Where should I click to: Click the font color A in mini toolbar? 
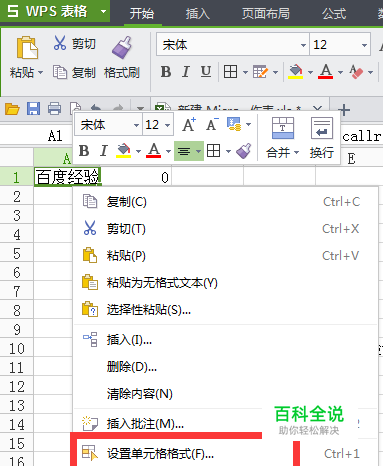154,151
